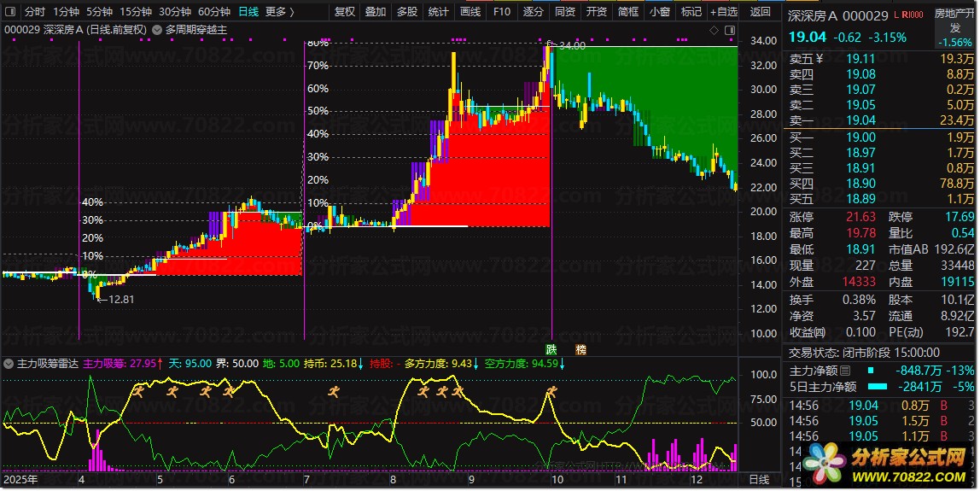The image size is (980, 491).
Task: Click the 收益㈣ earnings label
Action: click(807, 332)
